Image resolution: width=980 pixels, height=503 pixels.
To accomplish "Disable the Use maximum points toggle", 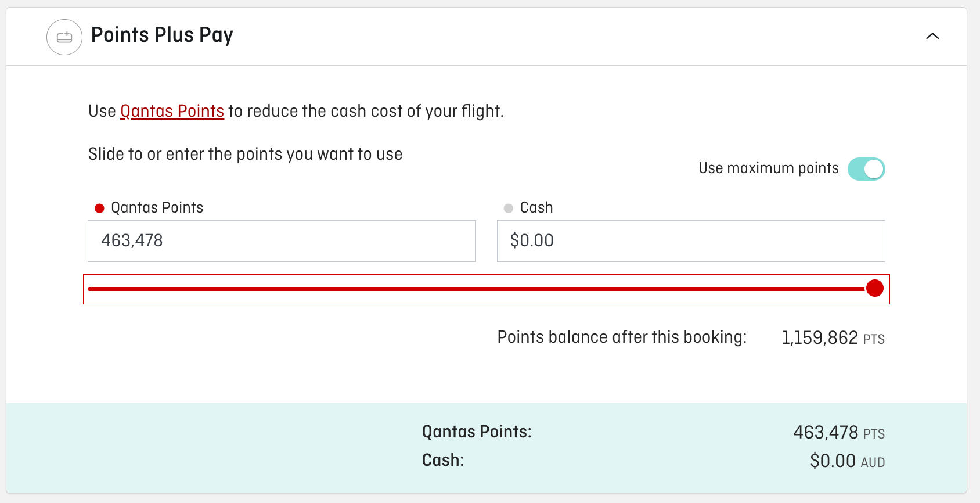I will 866,169.
